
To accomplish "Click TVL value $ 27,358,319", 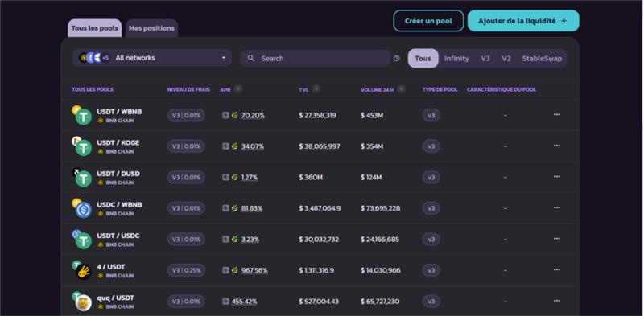I will [x=317, y=115].
